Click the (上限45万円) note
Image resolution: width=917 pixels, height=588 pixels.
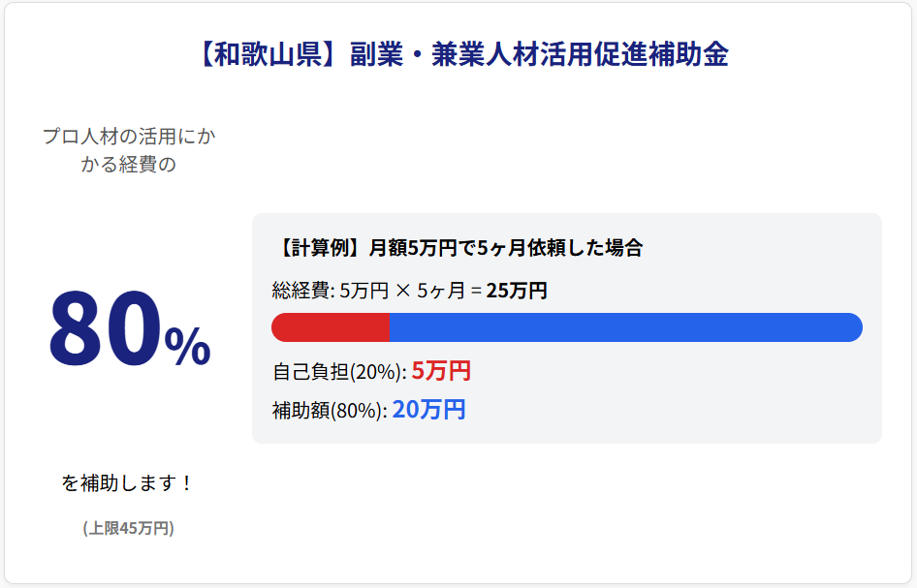coord(129,528)
